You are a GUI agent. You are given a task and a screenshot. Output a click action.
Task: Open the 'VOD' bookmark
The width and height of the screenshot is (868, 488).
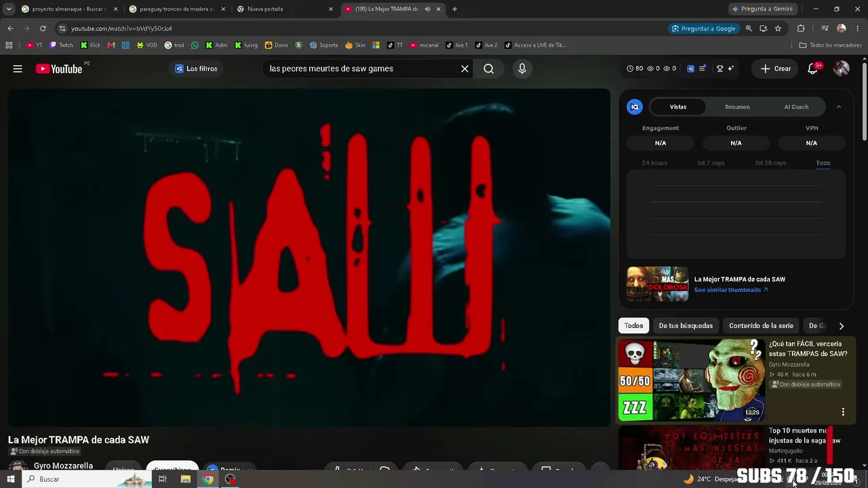click(x=146, y=45)
